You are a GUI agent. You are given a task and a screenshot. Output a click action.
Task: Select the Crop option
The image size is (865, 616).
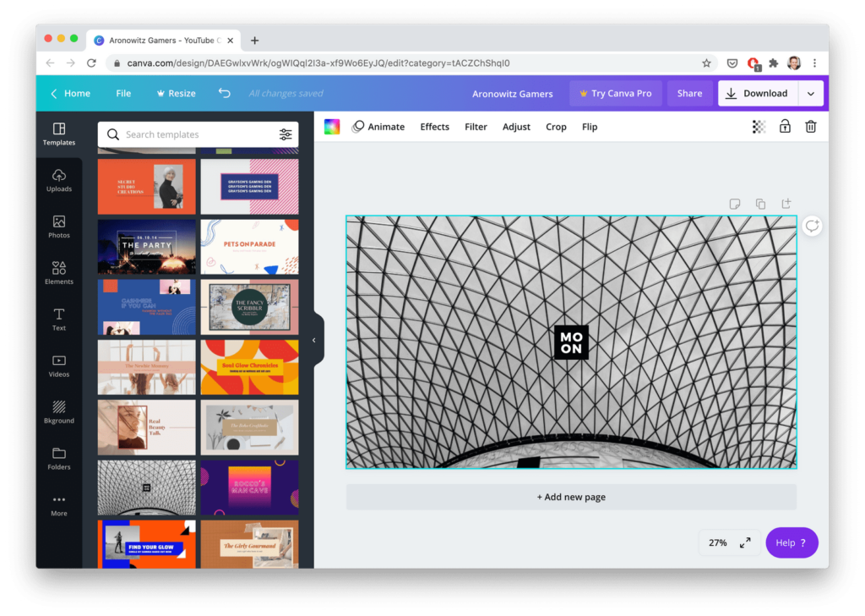pos(556,127)
